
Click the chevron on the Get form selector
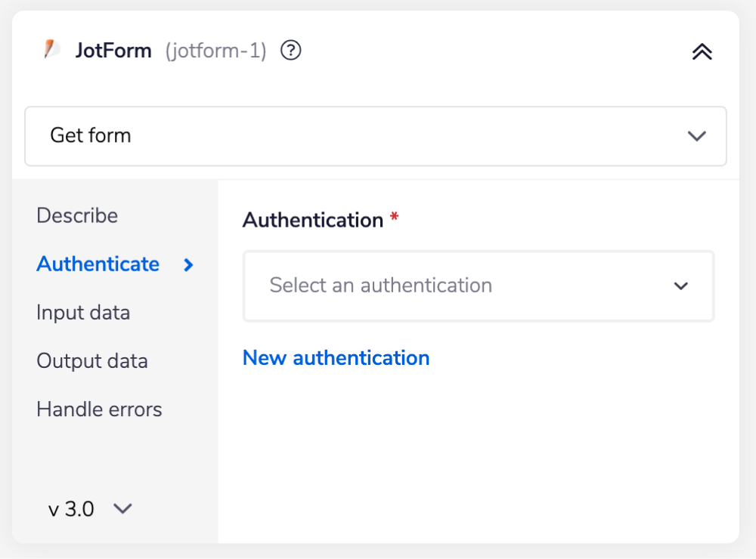point(696,137)
